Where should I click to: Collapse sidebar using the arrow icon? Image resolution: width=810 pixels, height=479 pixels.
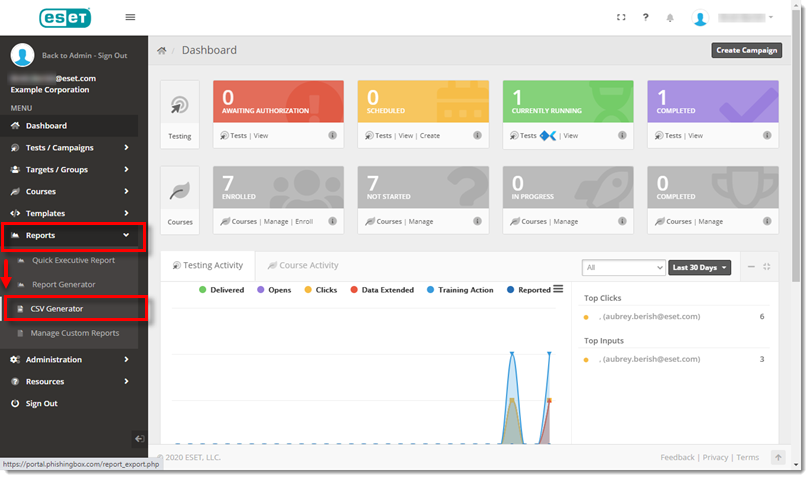[x=139, y=438]
